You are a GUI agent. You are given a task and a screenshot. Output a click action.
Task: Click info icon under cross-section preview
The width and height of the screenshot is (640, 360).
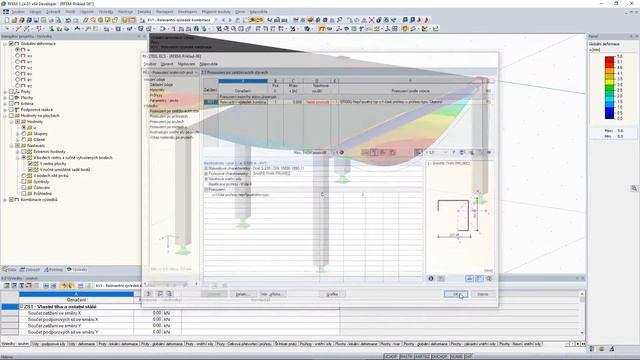pyautogui.click(x=431, y=278)
